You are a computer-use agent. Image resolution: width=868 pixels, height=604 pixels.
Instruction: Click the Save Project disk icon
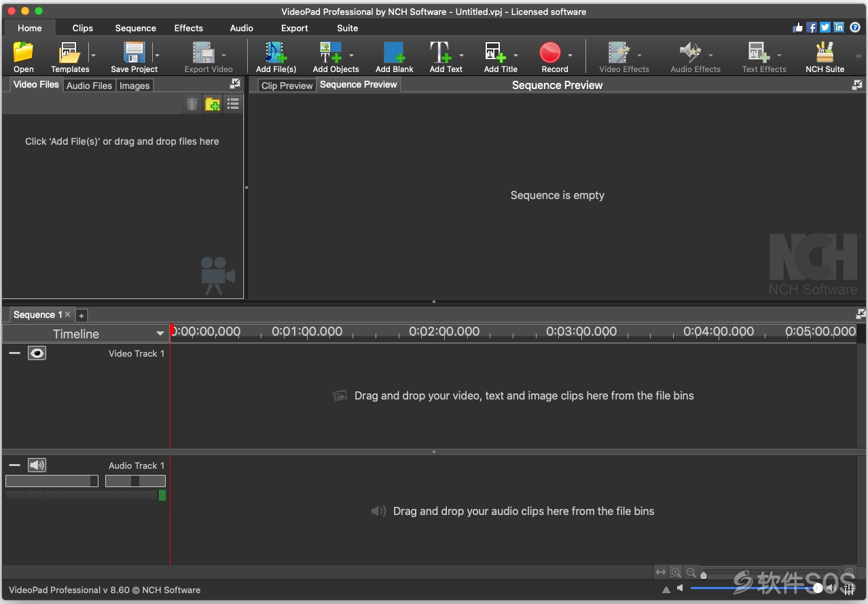click(134, 52)
